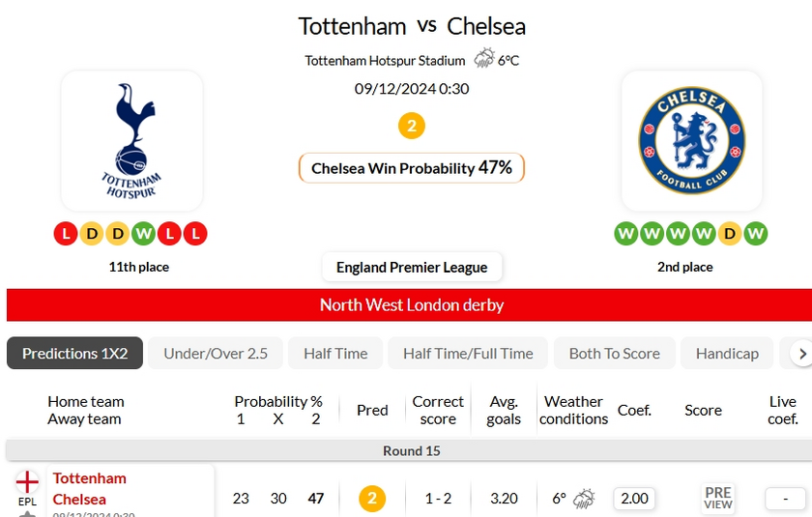Click the weather icon in the Round 15 row
Screen dimensions: 812x517
(x=584, y=499)
